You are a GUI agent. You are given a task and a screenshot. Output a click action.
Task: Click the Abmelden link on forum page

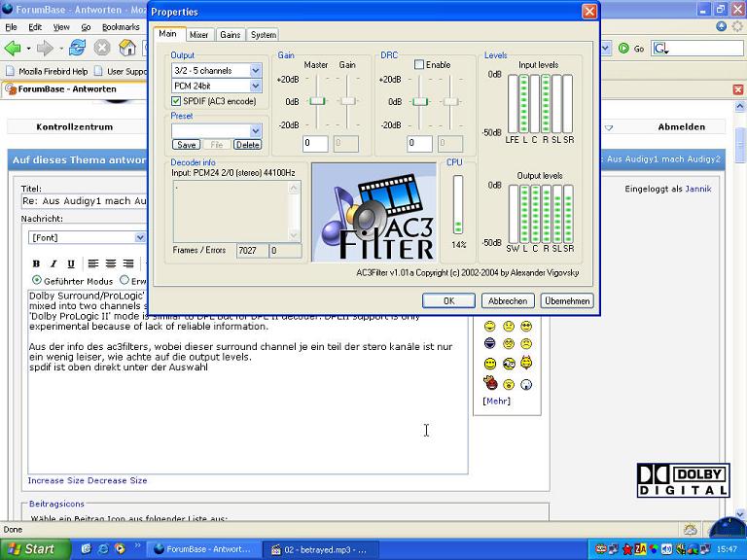[681, 126]
